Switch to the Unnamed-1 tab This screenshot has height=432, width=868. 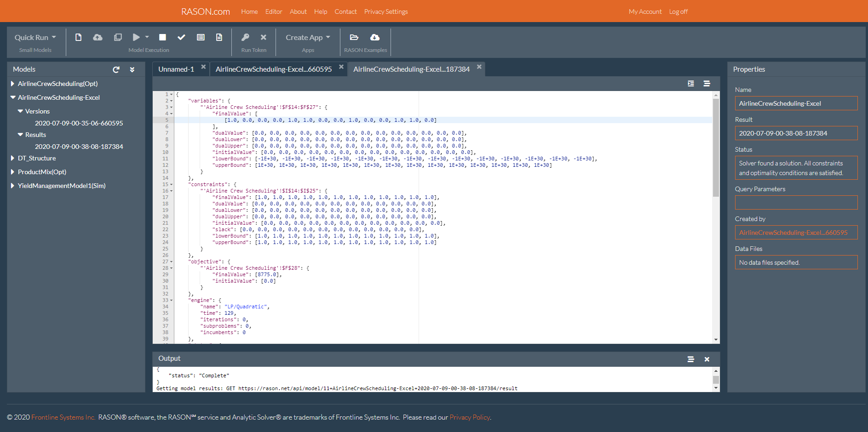pos(176,69)
